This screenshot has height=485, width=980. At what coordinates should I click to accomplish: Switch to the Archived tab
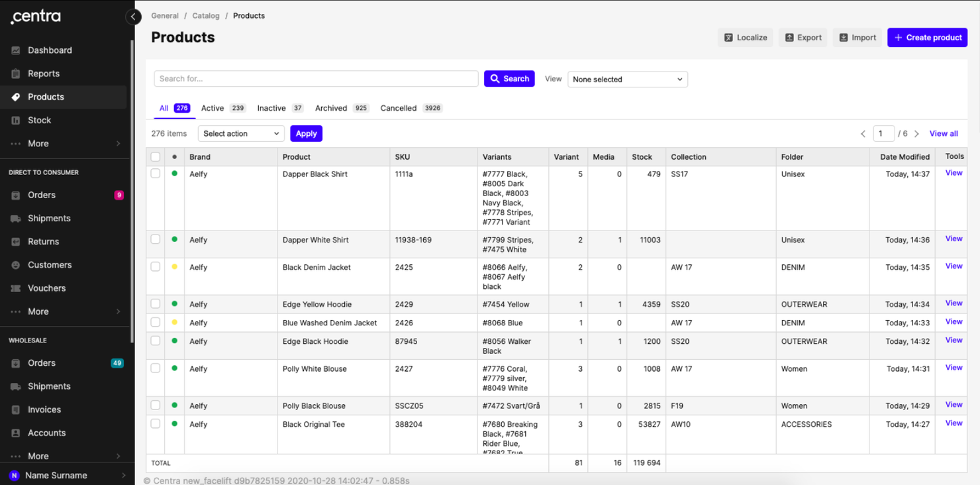pyautogui.click(x=331, y=108)
